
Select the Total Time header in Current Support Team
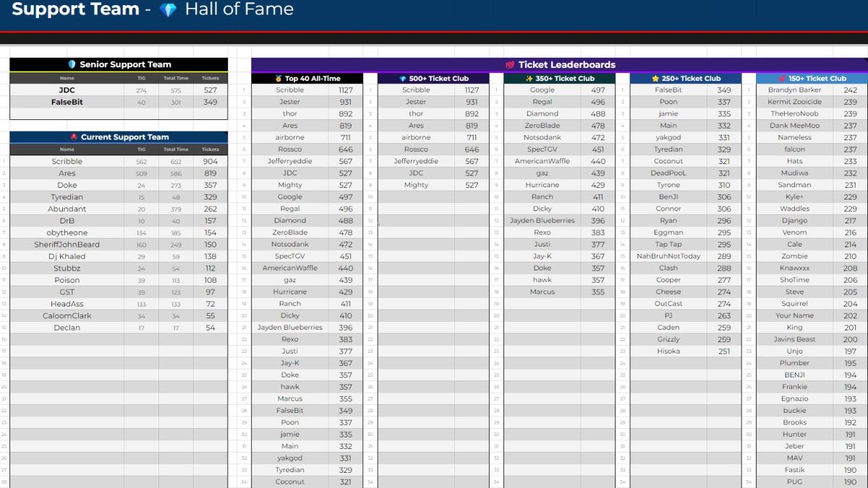pyautogui.click(x=176, y=150)
